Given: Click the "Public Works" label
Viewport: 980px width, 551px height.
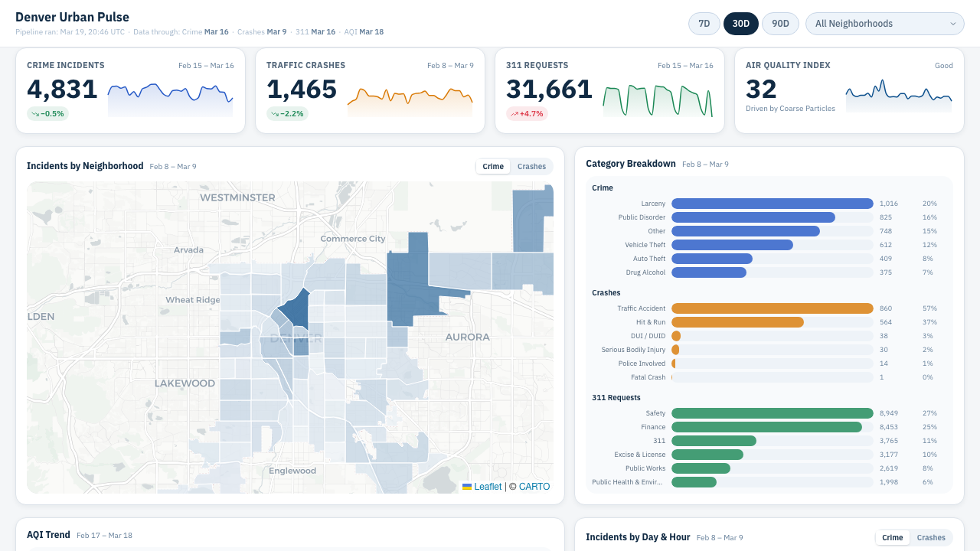Looking at the screenshot, I should (x=645, y=468).
